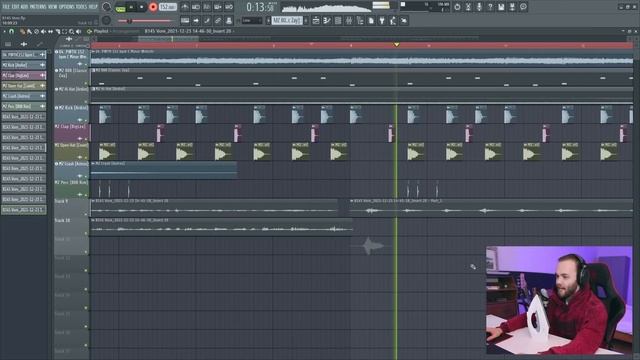
Task: Click arrow right of pattern selector
Action: pos(306,20)
